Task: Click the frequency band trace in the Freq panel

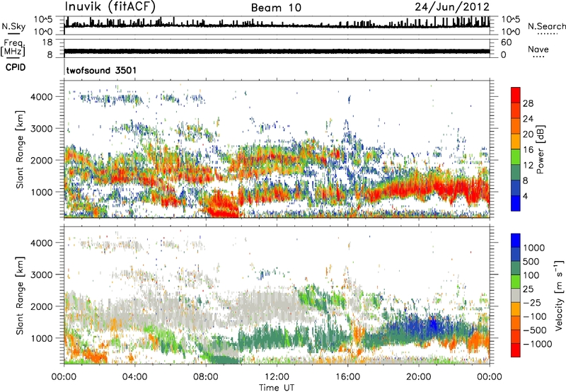Action: point(277,51)
